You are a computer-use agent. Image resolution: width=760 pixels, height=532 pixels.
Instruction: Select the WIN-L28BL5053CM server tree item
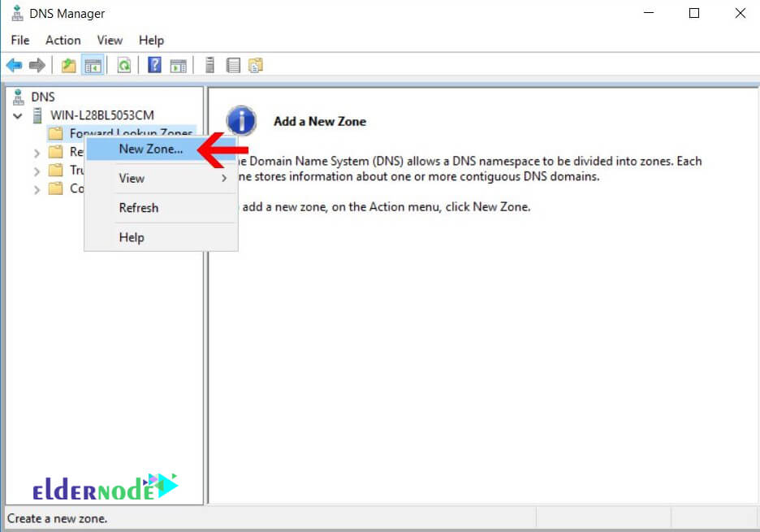click(102, 115)
